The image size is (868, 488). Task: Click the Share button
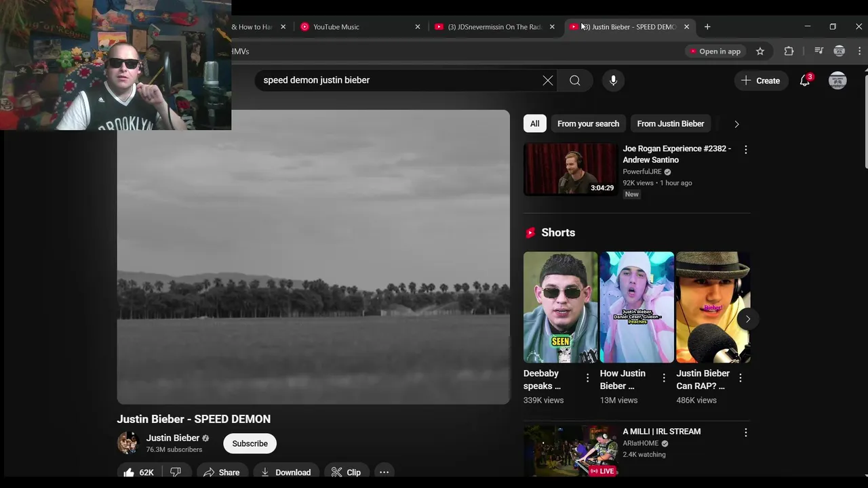click(221, 472)
